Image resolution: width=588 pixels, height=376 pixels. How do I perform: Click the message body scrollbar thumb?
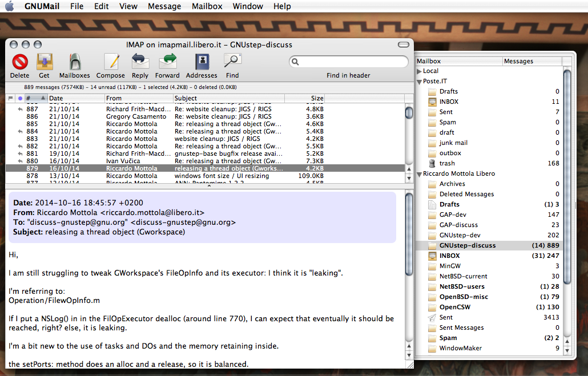coord(409,235)
